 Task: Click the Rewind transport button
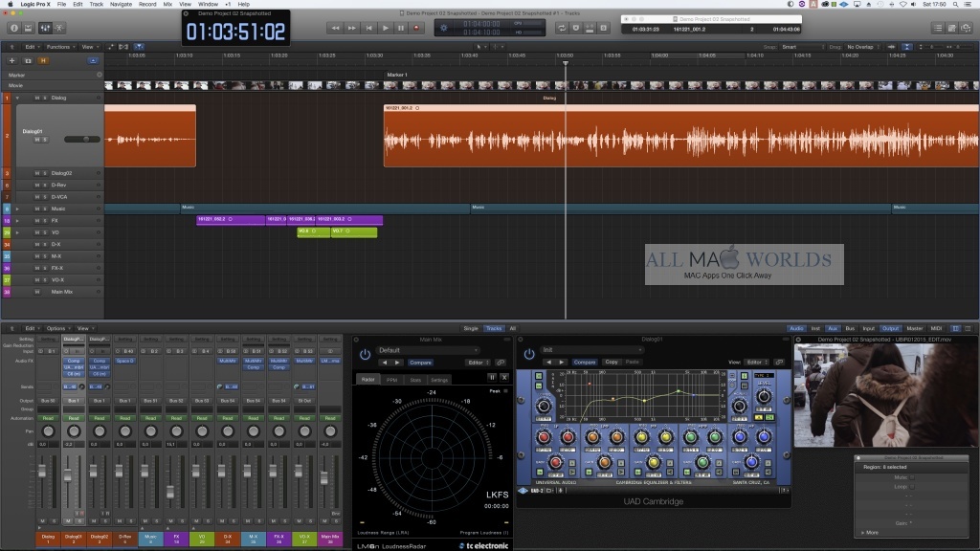click(x=335, y=28)
